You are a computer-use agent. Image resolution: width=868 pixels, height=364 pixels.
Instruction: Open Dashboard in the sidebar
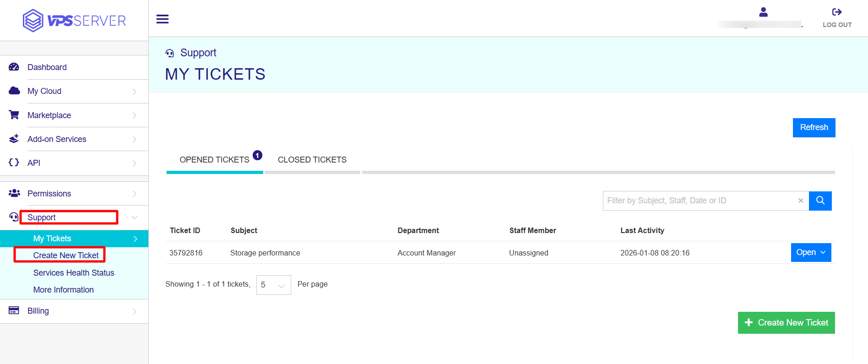coord(47,67)
